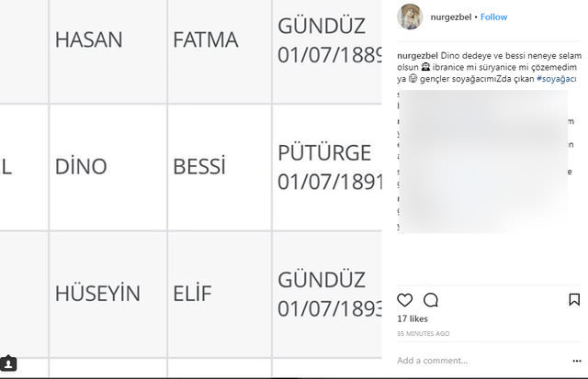Open the three-dot more options menu

pyautogui.click(x=577, y=361)
